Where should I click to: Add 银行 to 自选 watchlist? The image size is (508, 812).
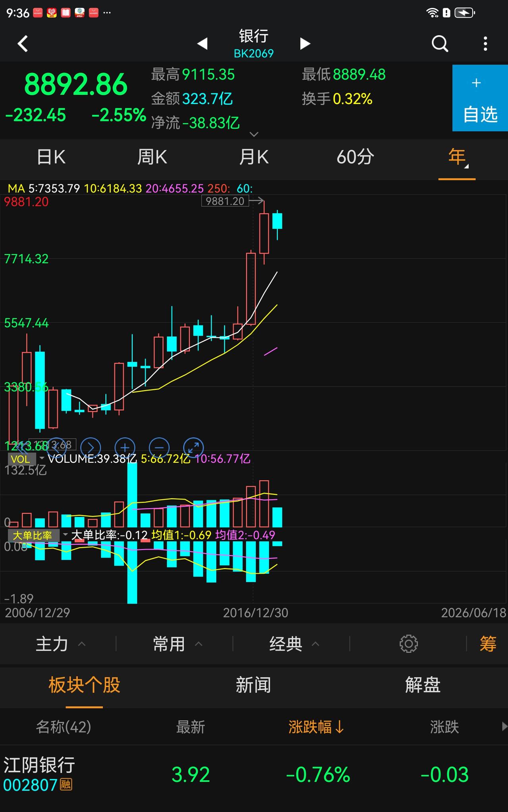[x=480, y=98]
